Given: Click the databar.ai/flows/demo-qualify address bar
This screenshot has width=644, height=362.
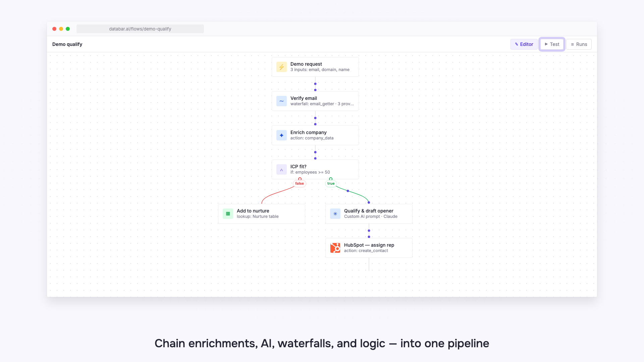Looking at the screenshot, I should (140, 29).
